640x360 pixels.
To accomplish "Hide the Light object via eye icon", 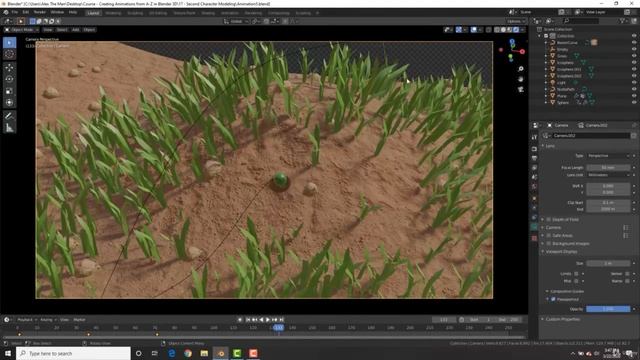I will (634, 82).
